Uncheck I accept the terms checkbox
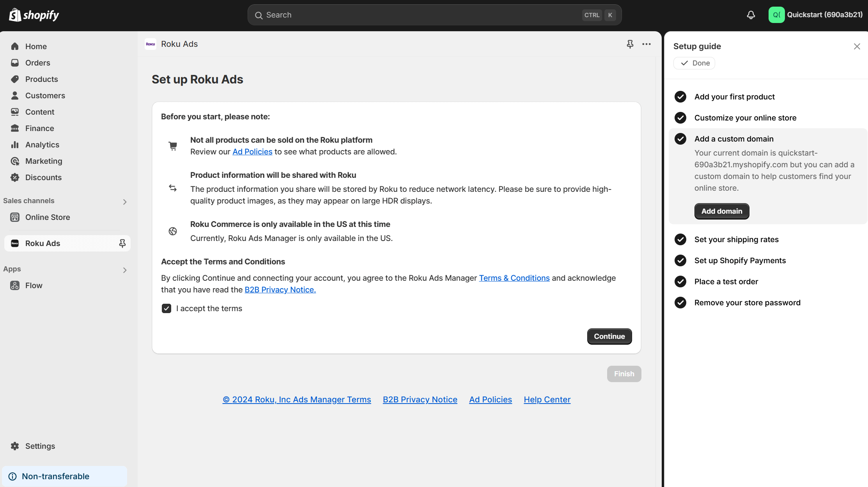The width and height of the screenshot is (868, 487). click(167, 308)
